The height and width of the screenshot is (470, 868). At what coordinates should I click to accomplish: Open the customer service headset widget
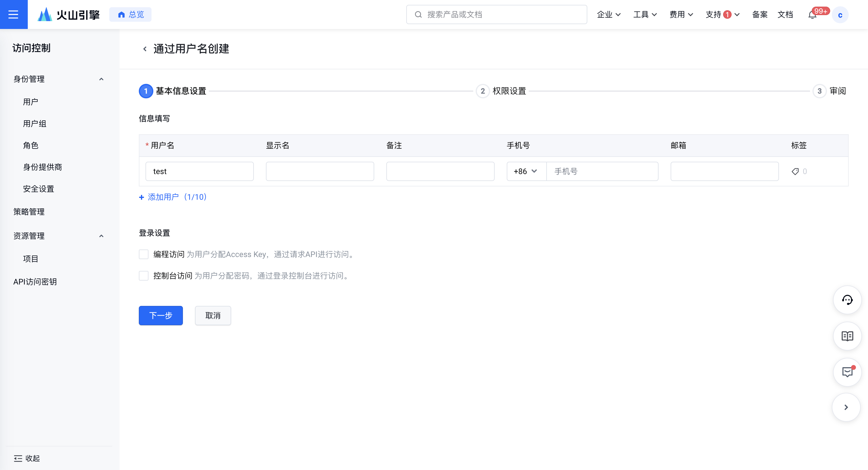[847, 300]
